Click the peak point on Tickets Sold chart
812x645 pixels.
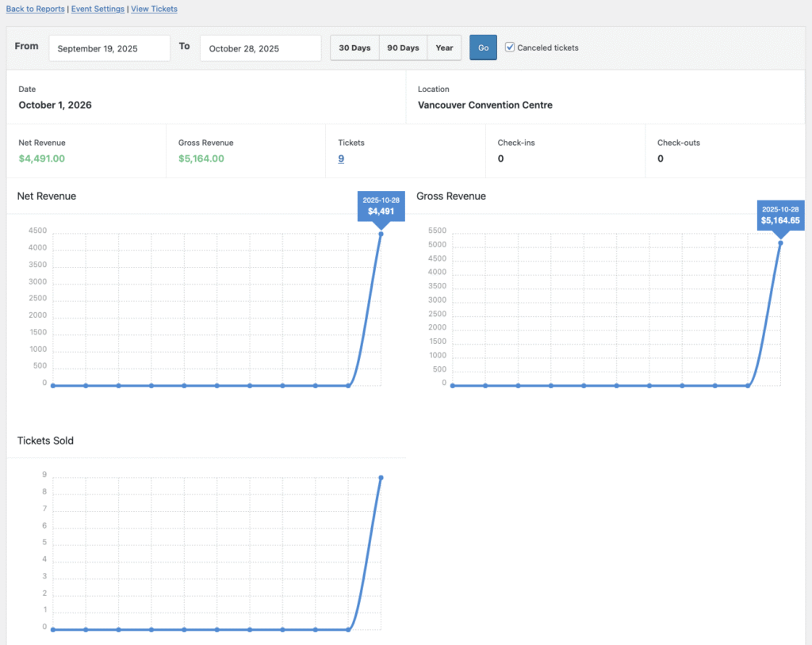[381, 478]
